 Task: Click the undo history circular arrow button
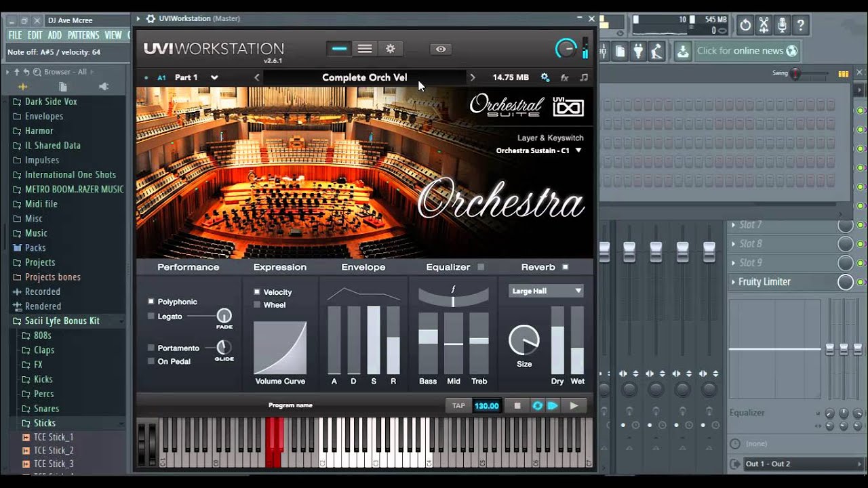745,25
